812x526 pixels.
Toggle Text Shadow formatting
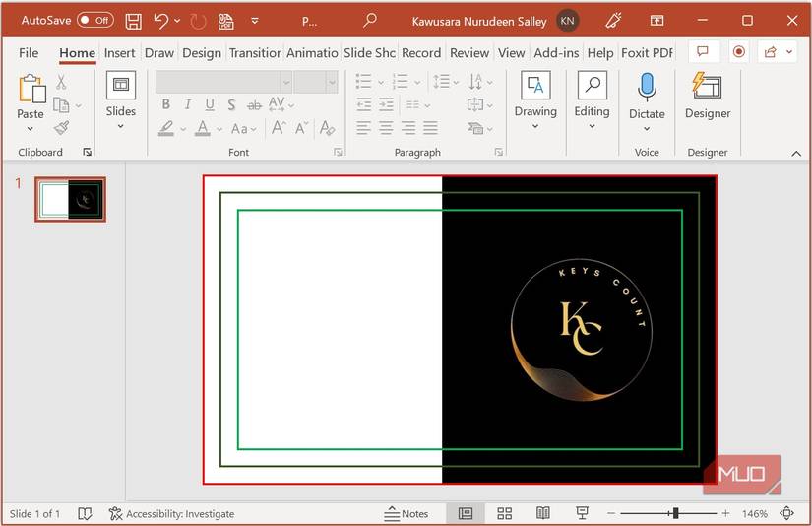click(x=231, y=104)
